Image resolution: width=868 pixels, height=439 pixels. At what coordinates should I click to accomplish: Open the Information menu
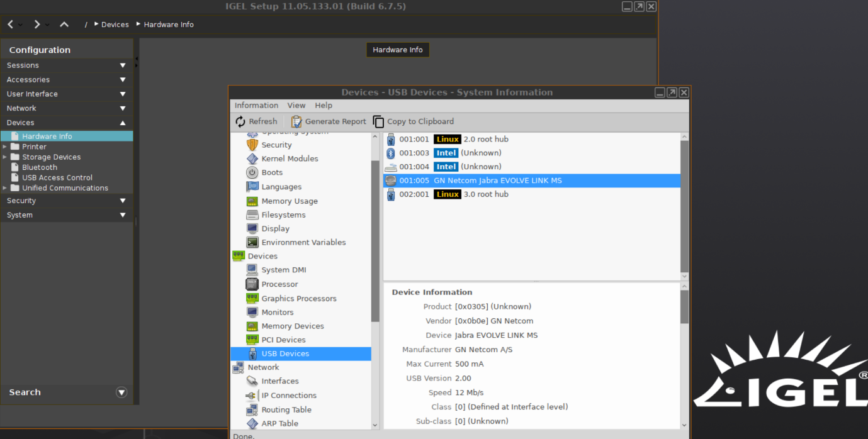(256, 106)
